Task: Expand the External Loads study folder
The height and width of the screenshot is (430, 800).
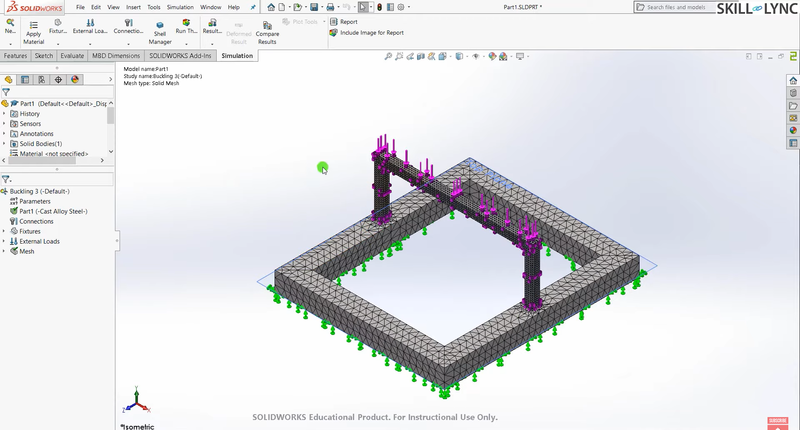Action: point(4,241)
